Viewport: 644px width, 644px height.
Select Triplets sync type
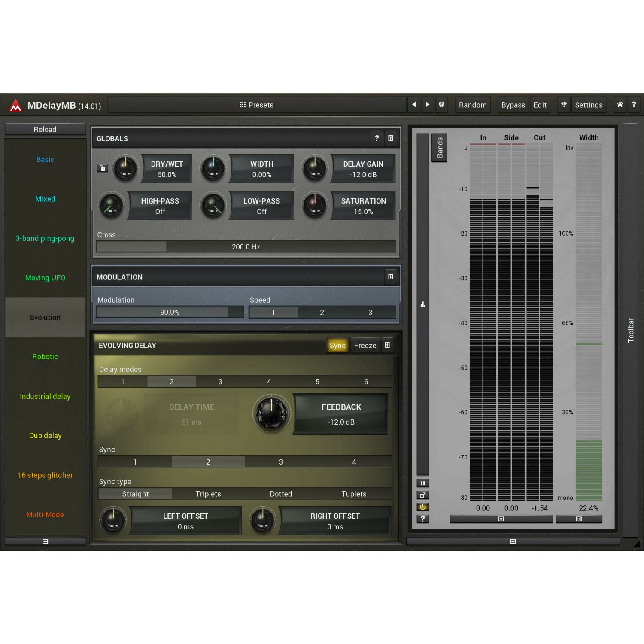(x=208, y=494)
